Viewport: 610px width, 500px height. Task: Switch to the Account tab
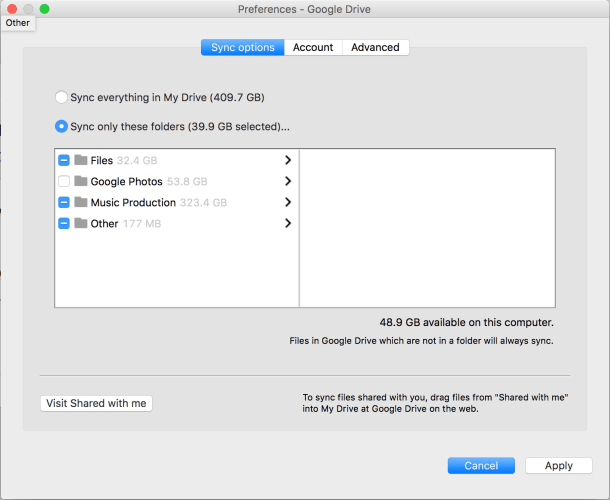313,47
